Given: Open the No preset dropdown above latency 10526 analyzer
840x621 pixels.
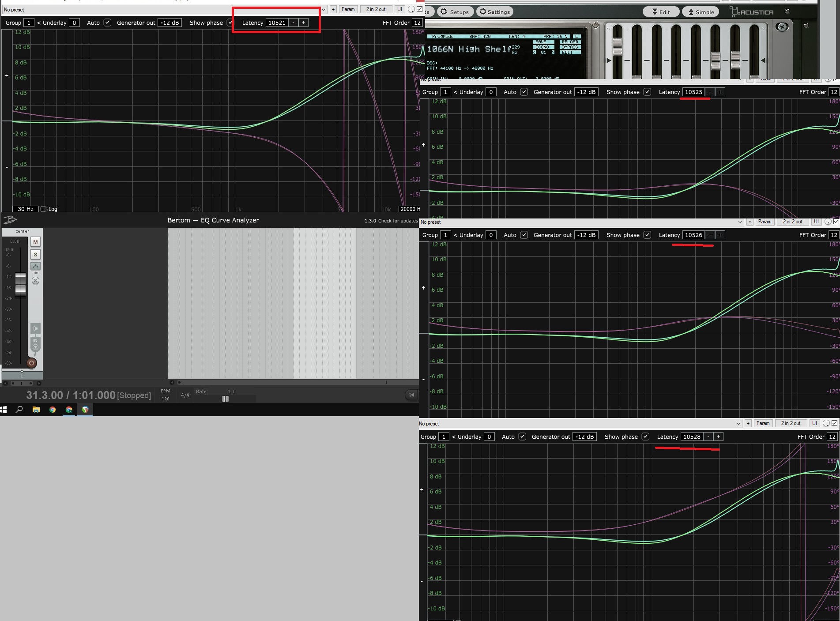Looking at the screenshot, I should tap(581, 222).
